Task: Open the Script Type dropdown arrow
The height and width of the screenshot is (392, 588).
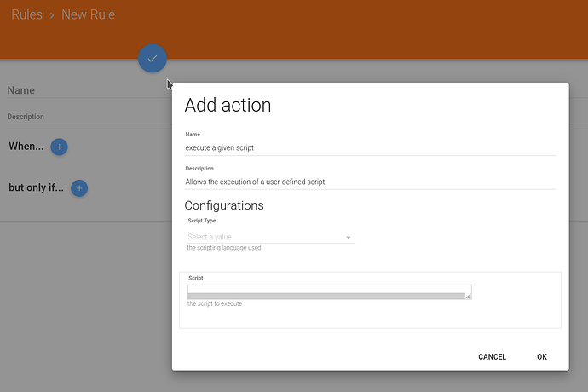Action: click(348, 237)
